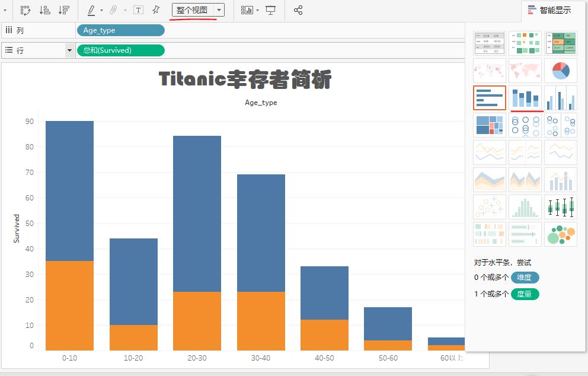Choose discrete lines chart type
The width and height of the screenshot is (588, 376).
525,152
